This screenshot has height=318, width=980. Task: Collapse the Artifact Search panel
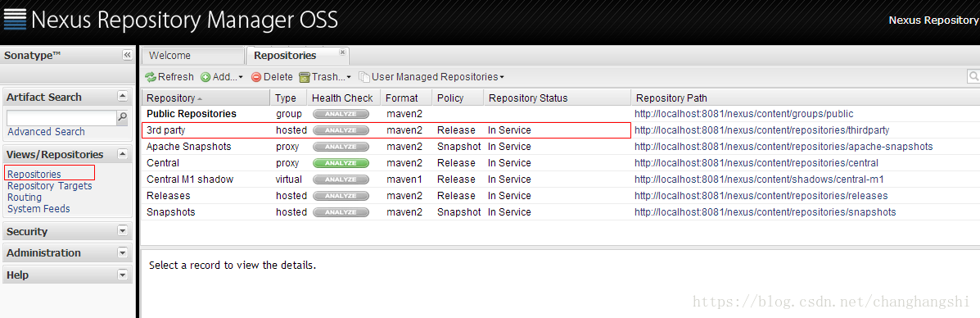pyautogui.click(x=123, y=97)
